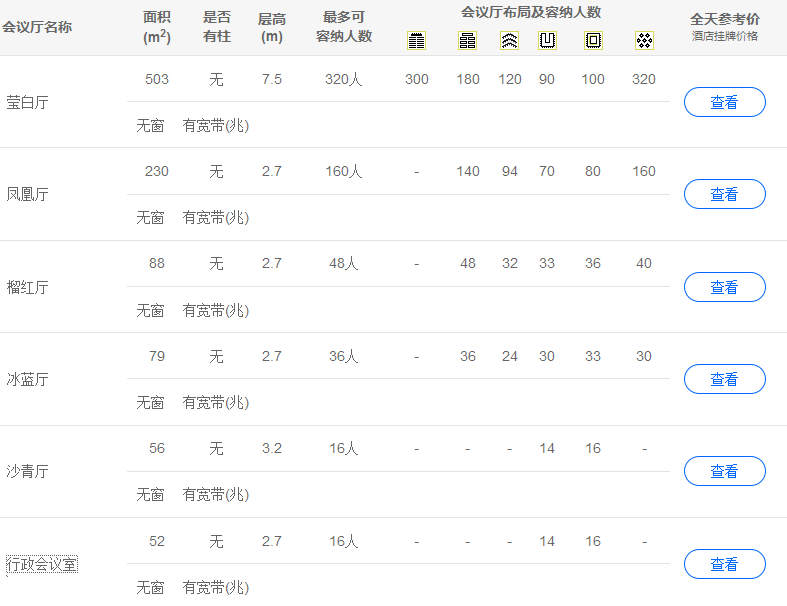787x606 pixels.
Task: Click the U-shape layout icon
Action: click(x=547, y=41)
